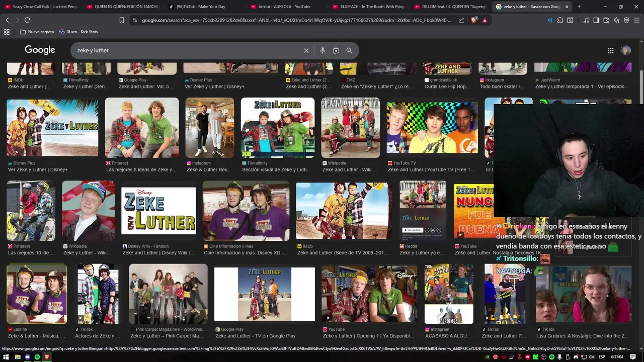Open Wikipedia Zeke and Luther cast image
The image size is (644, 362).
(350, 128)
